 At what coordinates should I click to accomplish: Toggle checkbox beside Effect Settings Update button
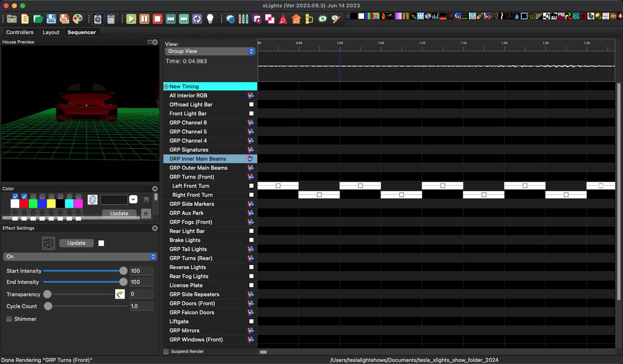point(101,243)
